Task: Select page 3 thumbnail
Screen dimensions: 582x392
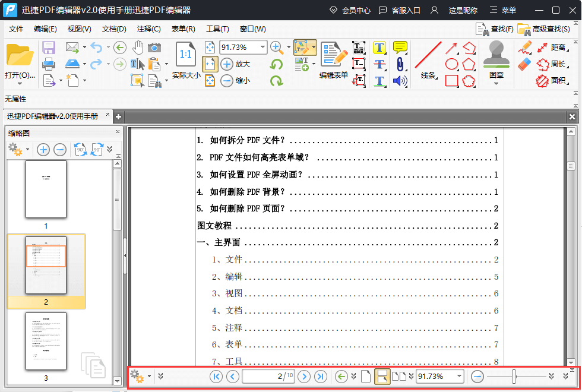Action: [46, 341]
